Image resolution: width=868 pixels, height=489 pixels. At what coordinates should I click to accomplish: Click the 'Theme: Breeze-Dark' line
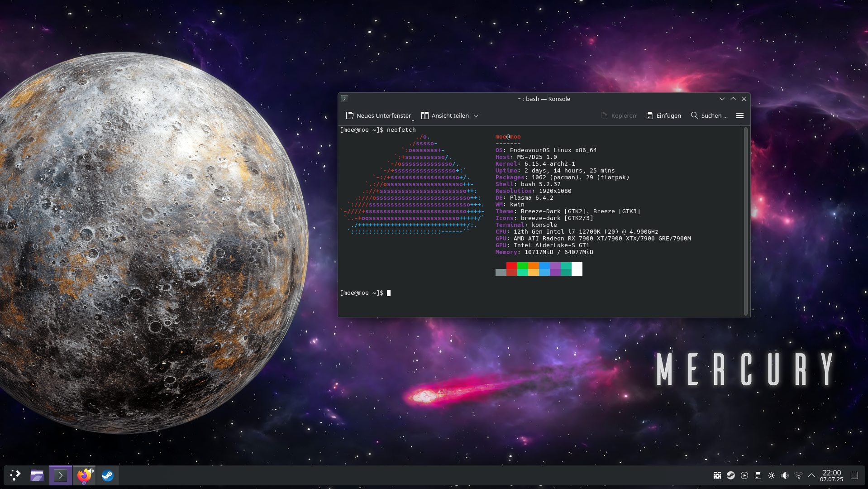pyautogui.click(x=568, y=211)
